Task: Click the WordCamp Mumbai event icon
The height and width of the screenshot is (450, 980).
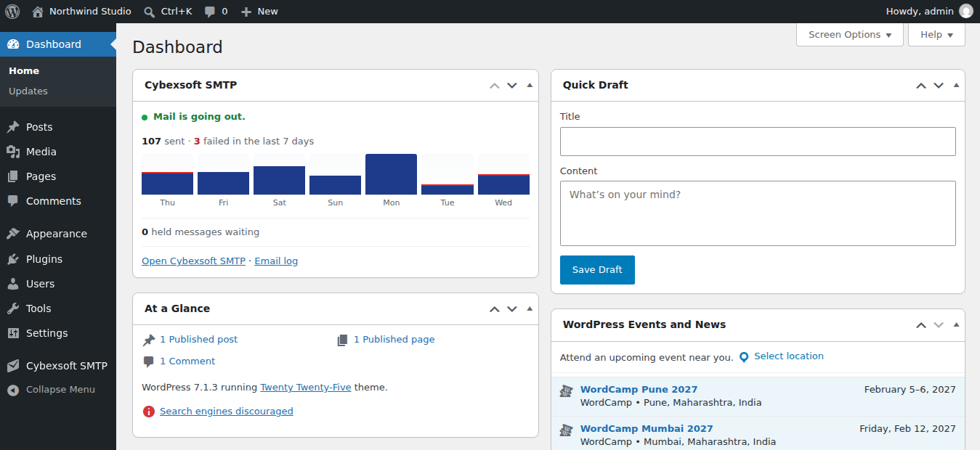Action: pos(566,430)
